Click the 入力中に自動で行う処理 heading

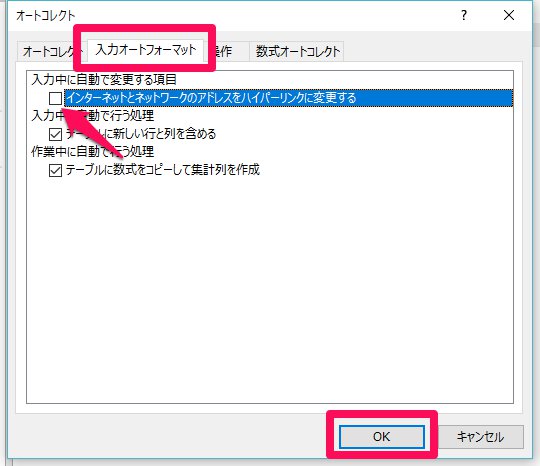pos(93,116)
